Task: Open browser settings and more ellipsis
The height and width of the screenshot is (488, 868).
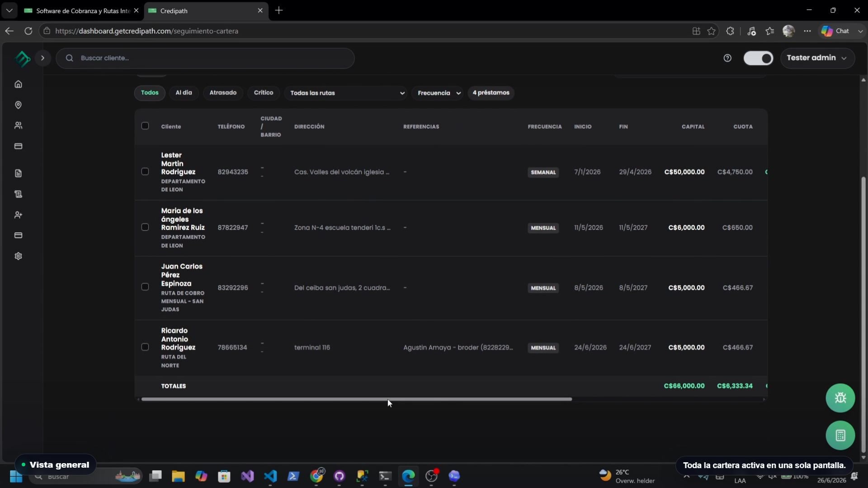Action: coord(807,31)
